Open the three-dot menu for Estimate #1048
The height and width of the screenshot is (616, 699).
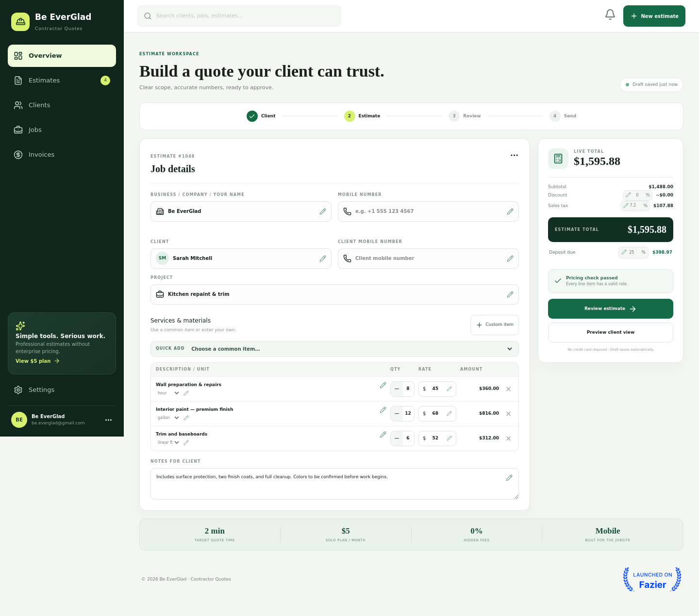[x=514, y=155]
